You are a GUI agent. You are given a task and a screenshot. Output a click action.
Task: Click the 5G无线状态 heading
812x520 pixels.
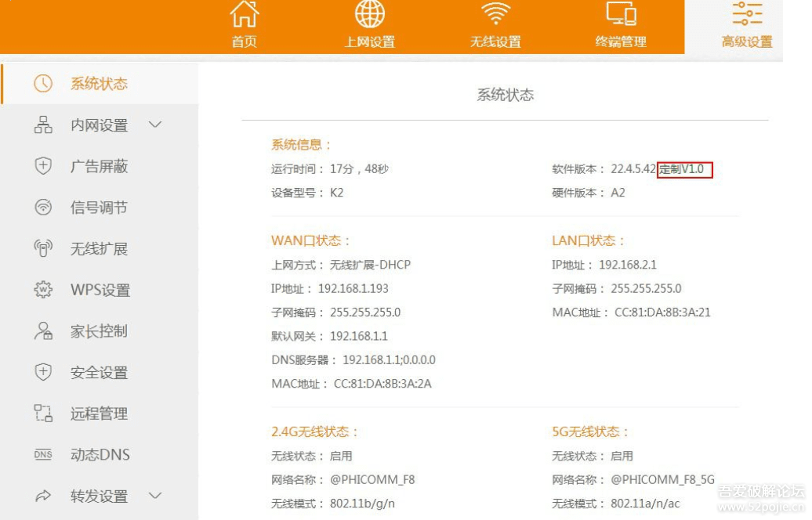(x=590, y=432)
